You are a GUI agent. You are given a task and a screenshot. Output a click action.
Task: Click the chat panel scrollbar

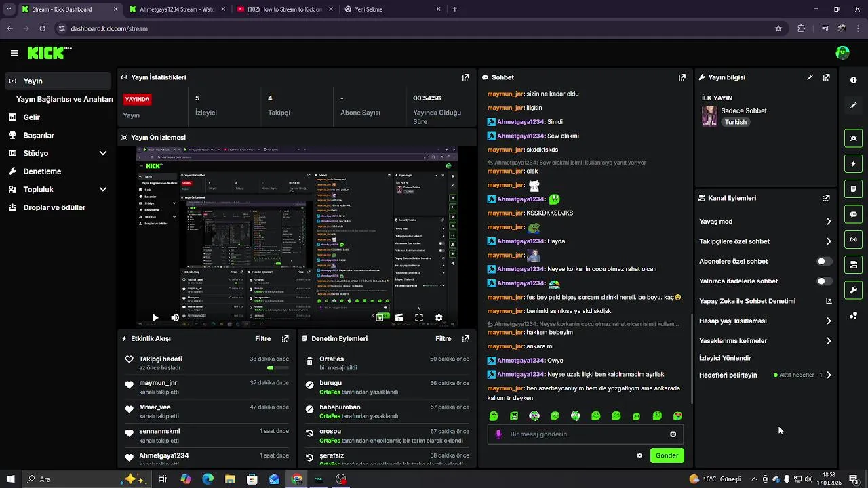click(691, 359)
